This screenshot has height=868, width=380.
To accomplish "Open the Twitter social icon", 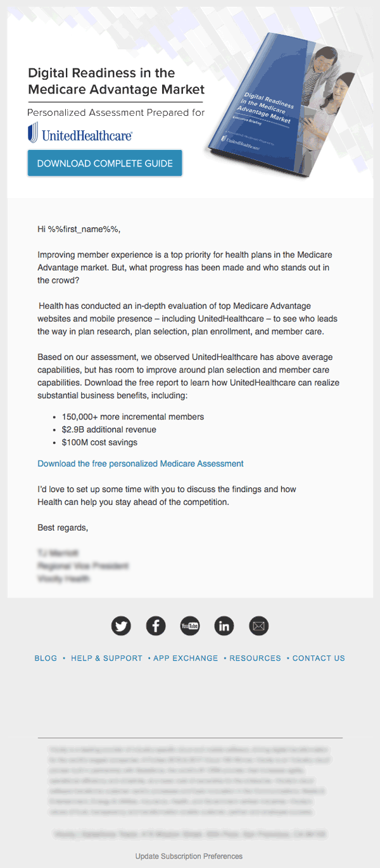I will (121, 626).
